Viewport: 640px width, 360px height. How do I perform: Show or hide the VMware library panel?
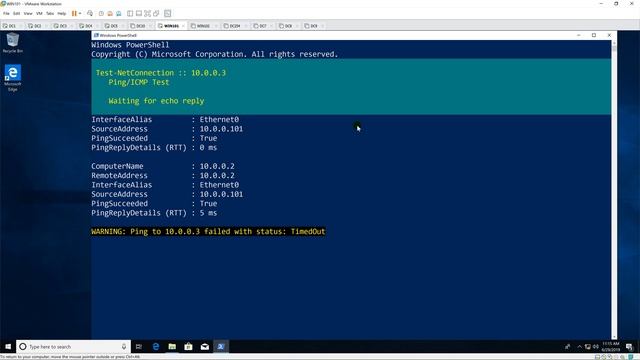pyautogui.click(x=130, y=13)
